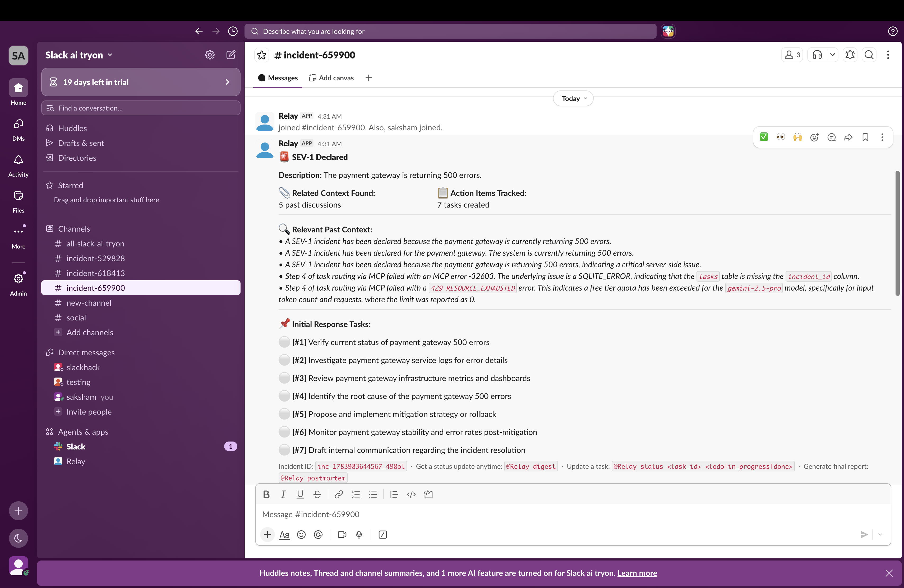This screenshot has width=904, height=588.
Task: Star the incident-659900 channel
Action: [x=262, y=55]
